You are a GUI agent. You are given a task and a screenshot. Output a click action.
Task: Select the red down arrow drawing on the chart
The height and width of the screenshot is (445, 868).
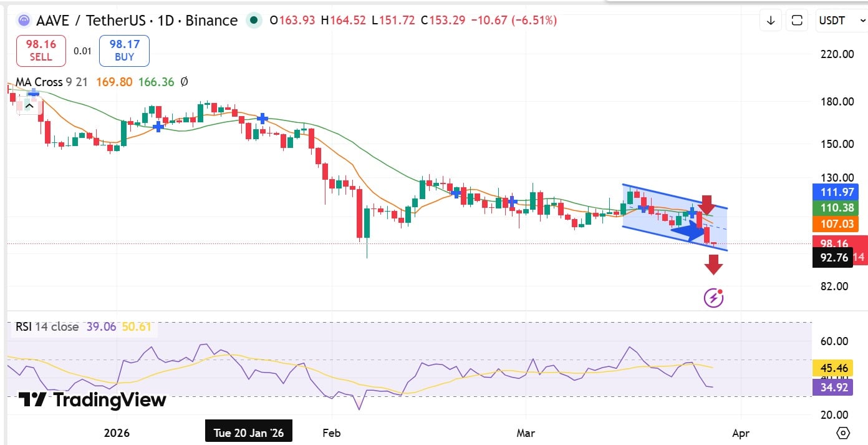click(708, 205)
